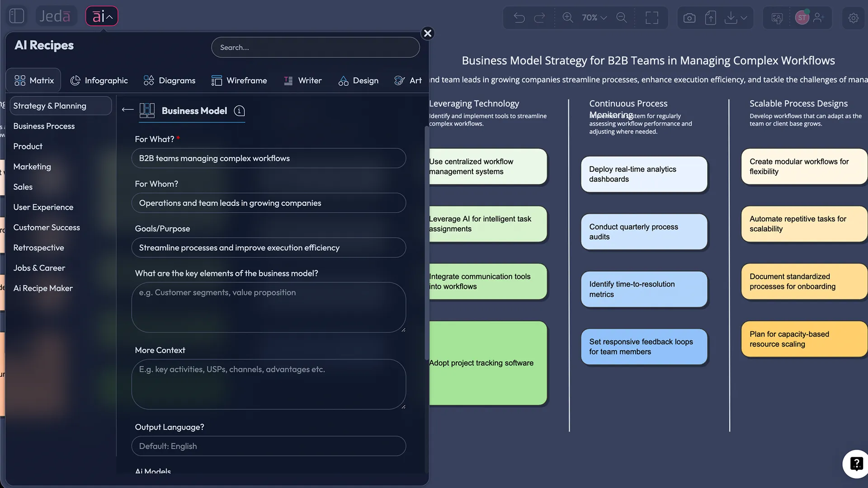868x488 pixels.
Task: Collapse the sidebar with the panel icon
Action: (x=17, y=15)
